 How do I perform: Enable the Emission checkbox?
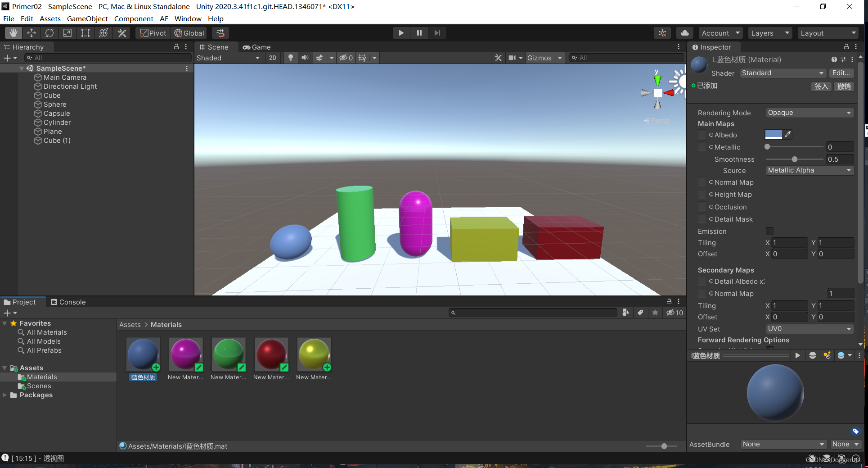coord(769,231)
